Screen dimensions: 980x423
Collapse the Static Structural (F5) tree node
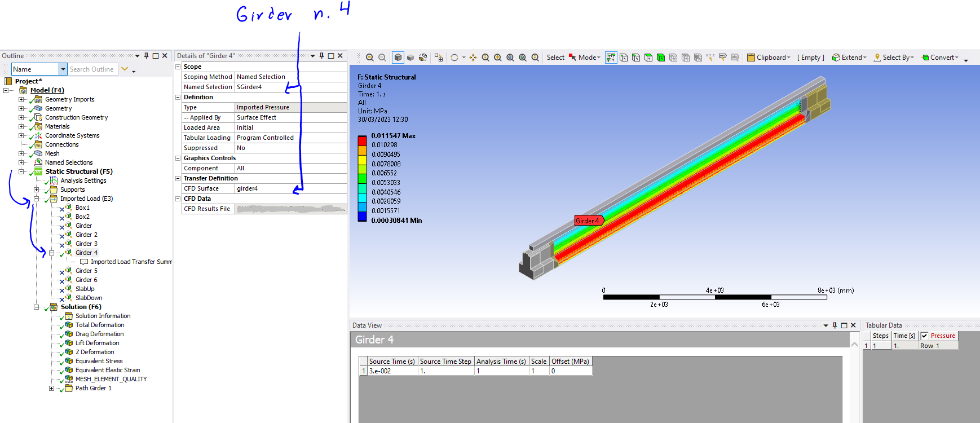point(21,171)
